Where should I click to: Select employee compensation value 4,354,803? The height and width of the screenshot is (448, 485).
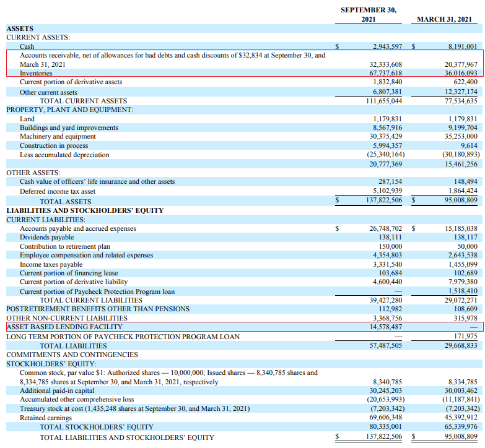pos(387,255)
